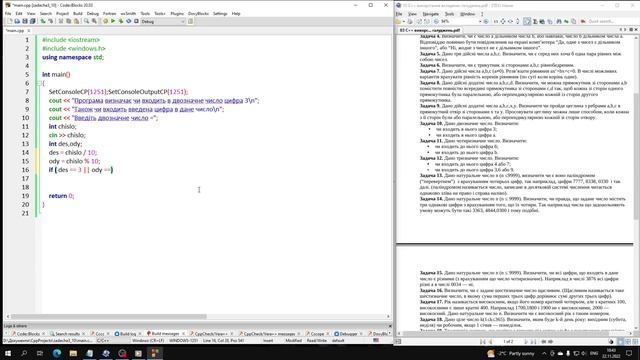Click the WINDOWS-1251 encoding status entry
The width and height of the screenshot is (640, 360).
[x=183, y=340]
